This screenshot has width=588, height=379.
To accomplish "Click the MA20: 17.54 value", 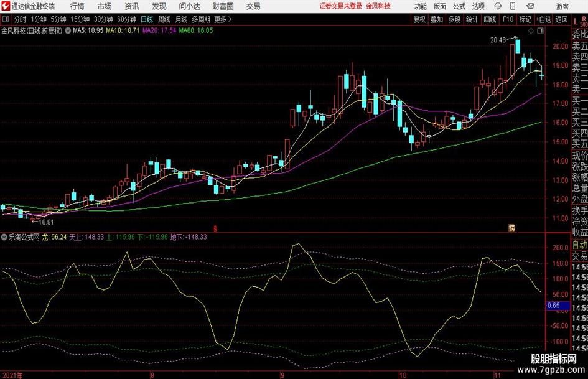I will [x=159, y=30].
